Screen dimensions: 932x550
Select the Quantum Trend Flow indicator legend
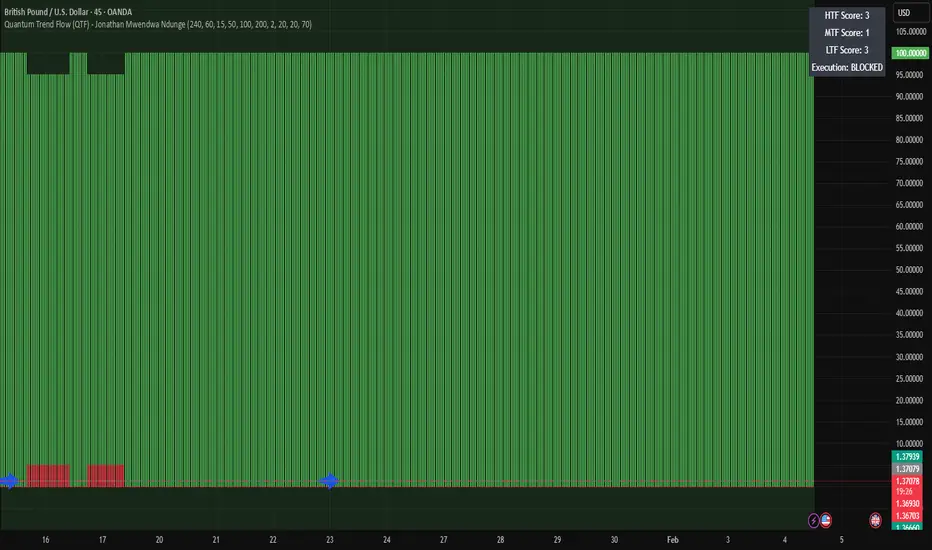(158, 24)
